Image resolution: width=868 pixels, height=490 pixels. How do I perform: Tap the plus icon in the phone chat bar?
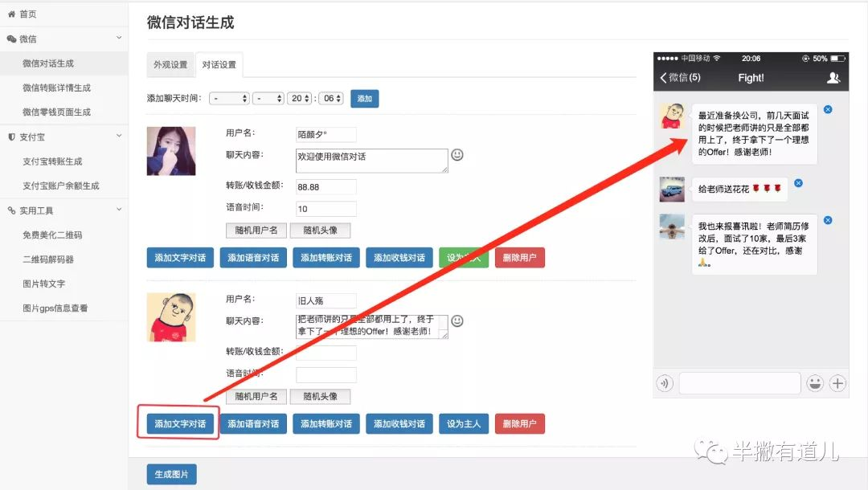837,383
